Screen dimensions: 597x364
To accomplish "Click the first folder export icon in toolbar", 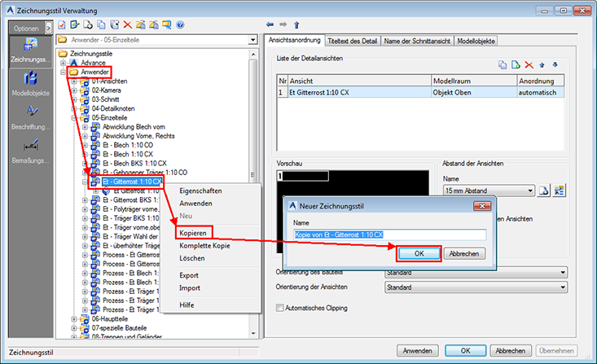I will tap(140, 25).
